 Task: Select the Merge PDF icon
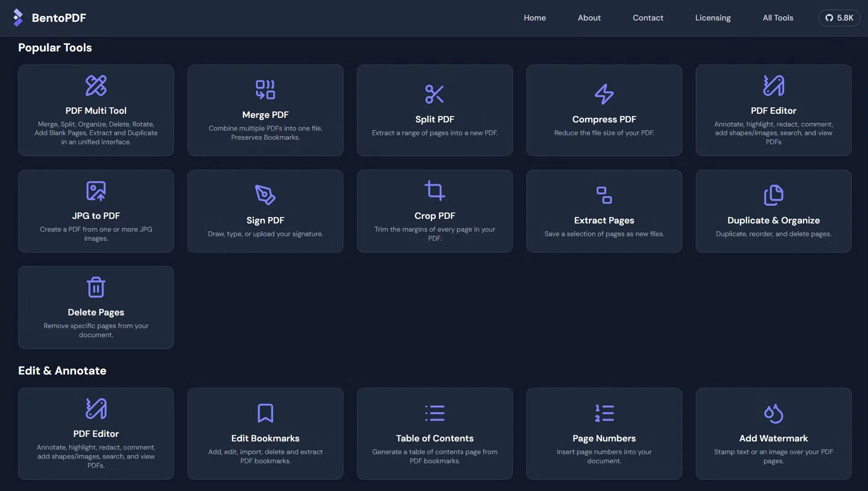[265, 89]
